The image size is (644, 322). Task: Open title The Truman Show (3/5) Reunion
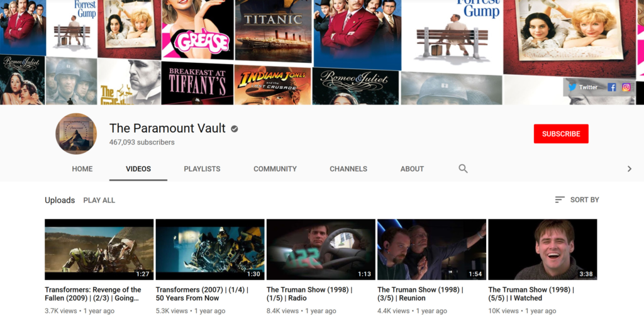point(420,294)
